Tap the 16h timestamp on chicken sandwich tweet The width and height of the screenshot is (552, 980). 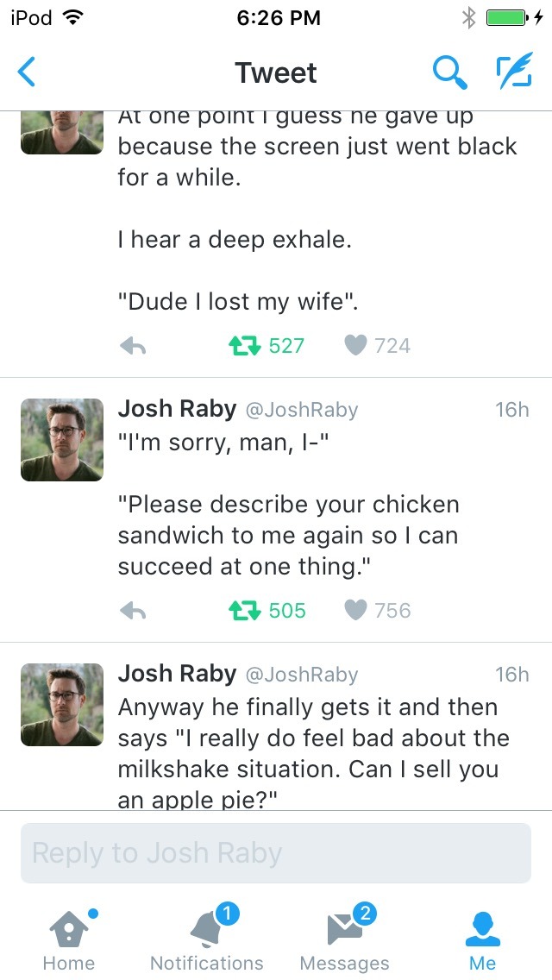coord(511,410)
